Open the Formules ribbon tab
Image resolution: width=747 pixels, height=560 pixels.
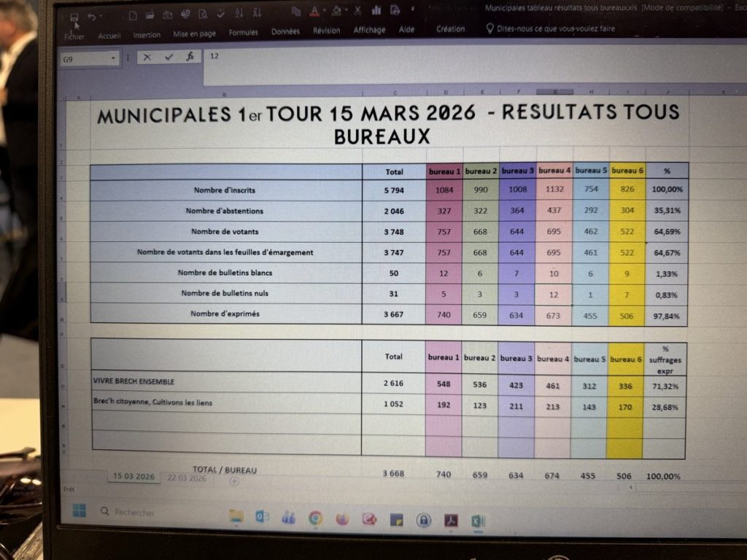click(x=243, y=33)
